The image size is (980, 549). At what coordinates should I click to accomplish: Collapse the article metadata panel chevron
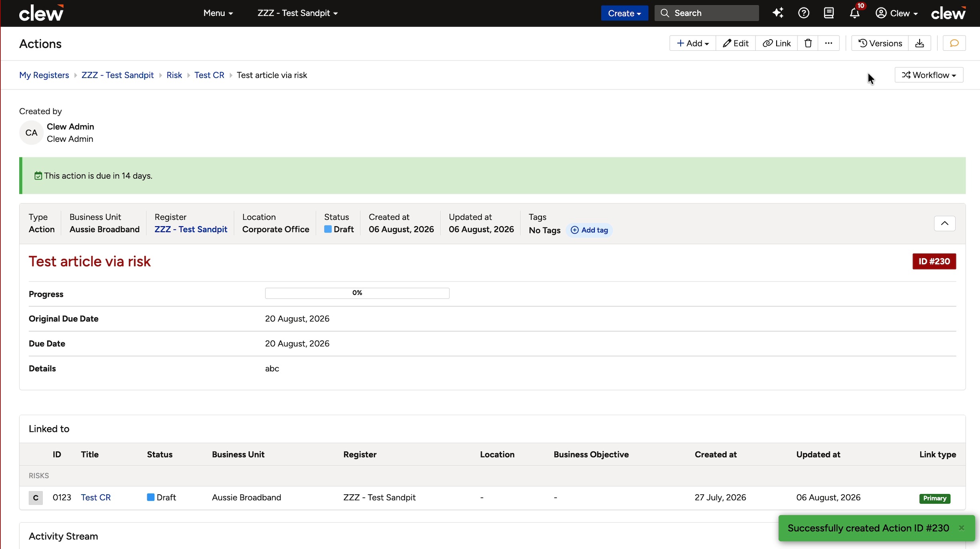pyautogui.click(x=944, y=223)
